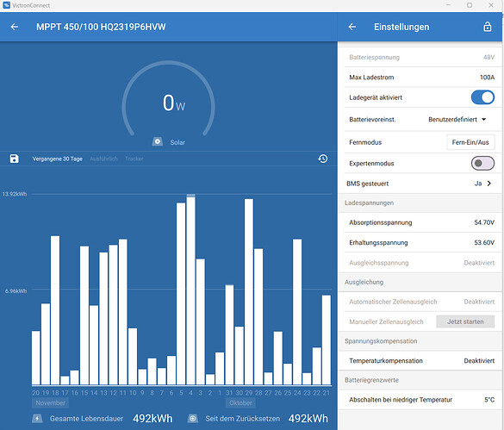
Task: Click the Solar panel icon under gauge
Action: click(x=157, y=142)
